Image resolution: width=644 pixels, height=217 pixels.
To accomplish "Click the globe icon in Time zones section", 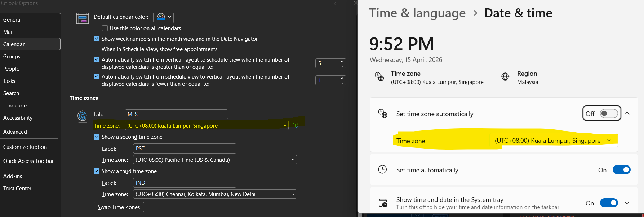I will tap(83, 116).
